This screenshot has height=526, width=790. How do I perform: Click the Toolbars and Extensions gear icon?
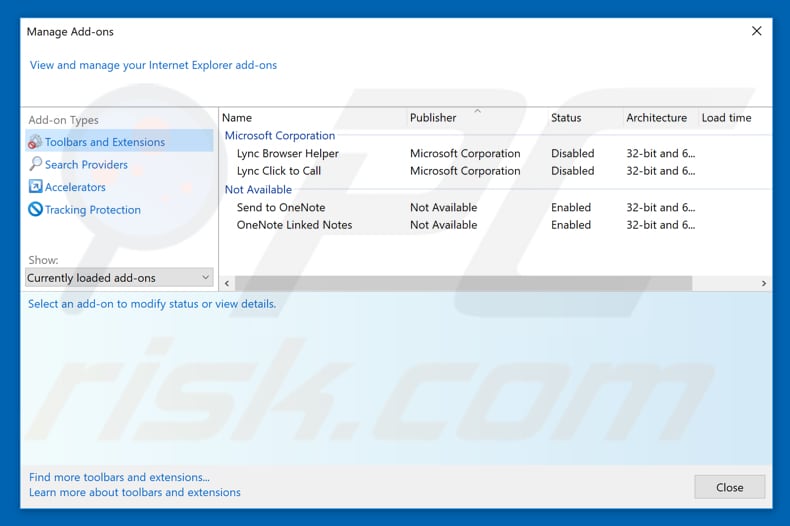(x=35, y=142)
